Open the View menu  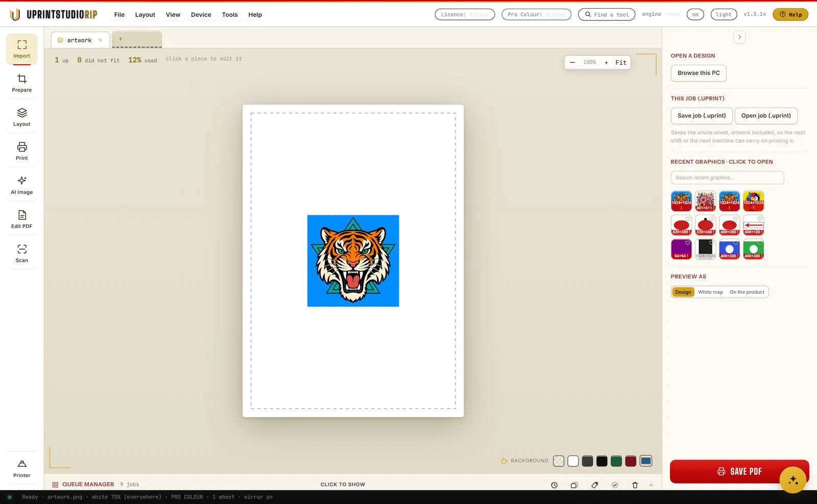coord(173,15)
